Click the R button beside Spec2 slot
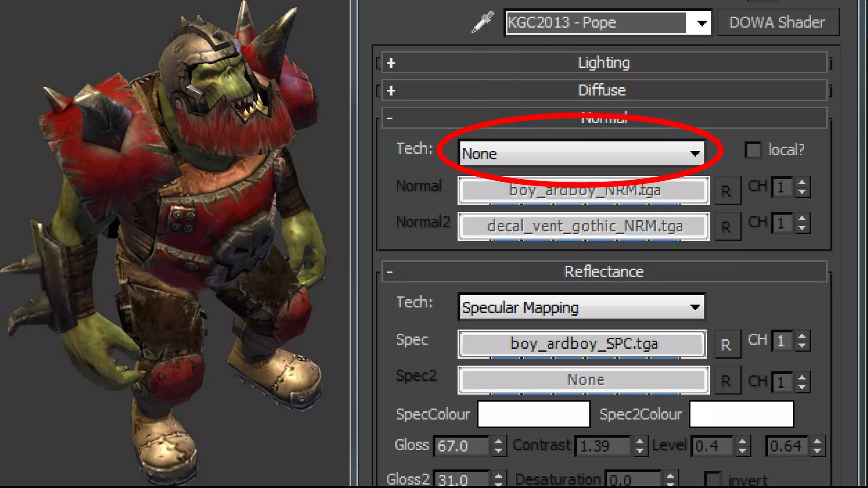Viewport: 868px width, 488px height. [x=727, y=381]
